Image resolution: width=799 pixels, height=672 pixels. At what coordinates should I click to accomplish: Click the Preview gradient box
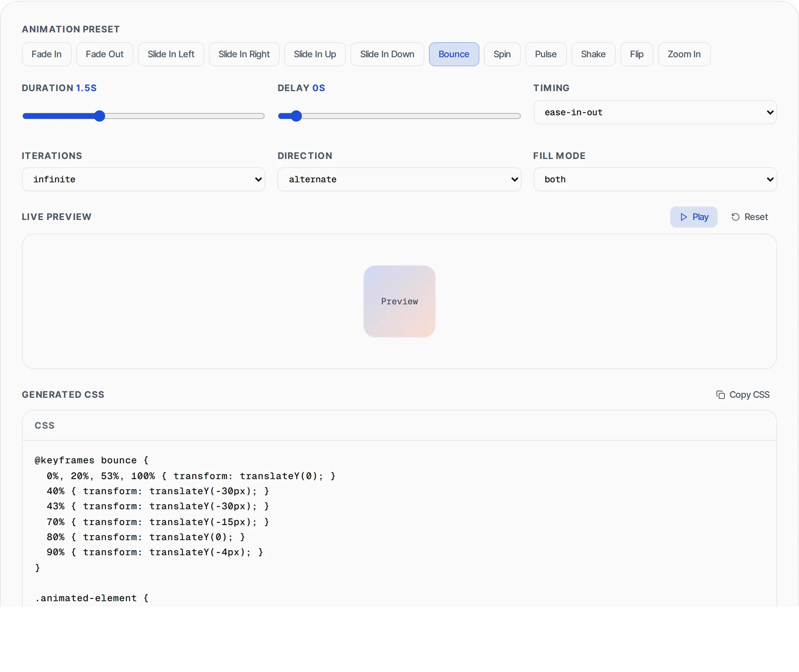[x=399, y=301]
